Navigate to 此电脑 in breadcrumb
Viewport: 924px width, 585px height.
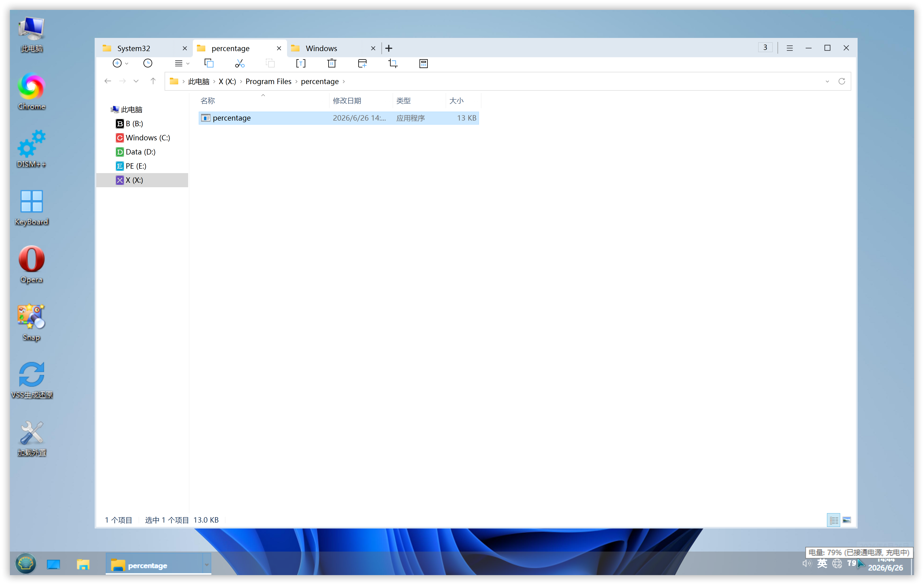point(199,81)
